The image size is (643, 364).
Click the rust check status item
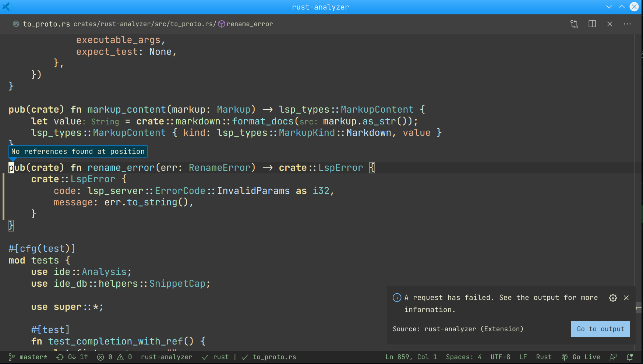215,357
